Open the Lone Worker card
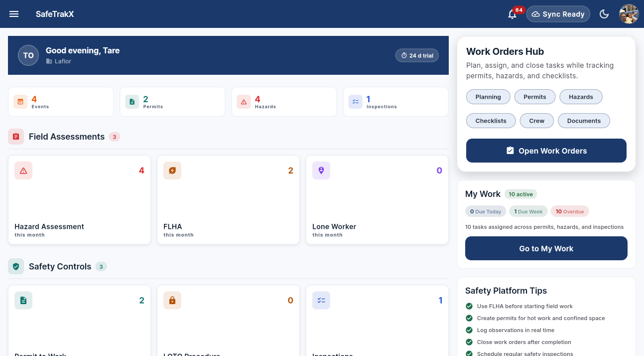This screenshot has height=356, width=644. click(377, 200)
